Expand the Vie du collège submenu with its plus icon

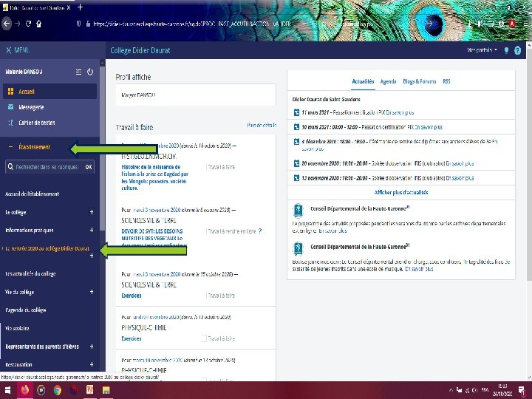[x=92, y=292]
